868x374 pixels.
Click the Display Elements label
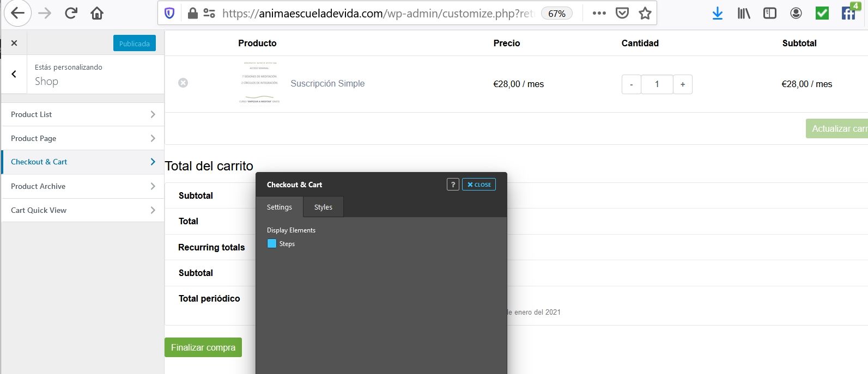point(291,230)
